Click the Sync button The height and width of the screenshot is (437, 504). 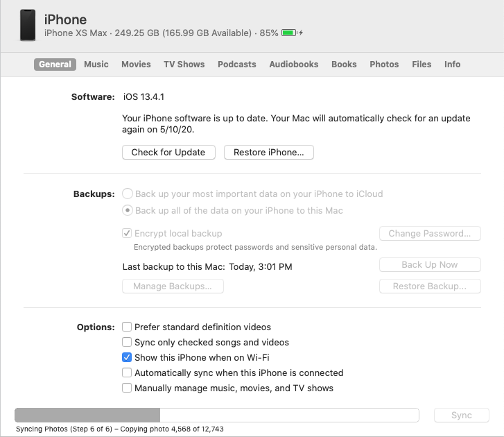pyautogui.click(x=462, y=415)
